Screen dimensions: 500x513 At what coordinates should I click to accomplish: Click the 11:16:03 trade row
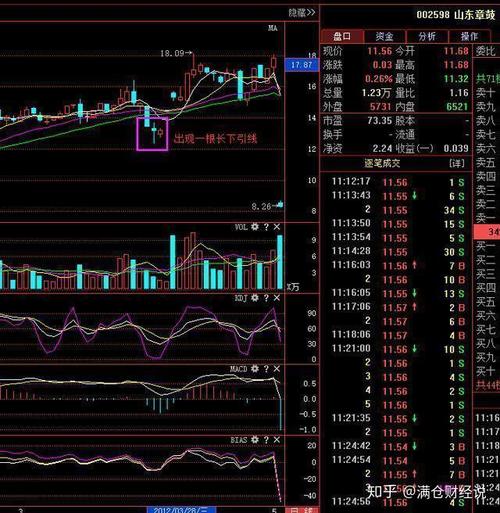tap(397, 266)
